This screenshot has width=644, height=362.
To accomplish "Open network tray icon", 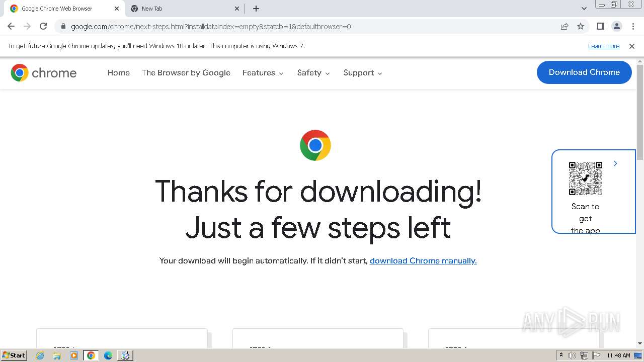I will (584, 355).
